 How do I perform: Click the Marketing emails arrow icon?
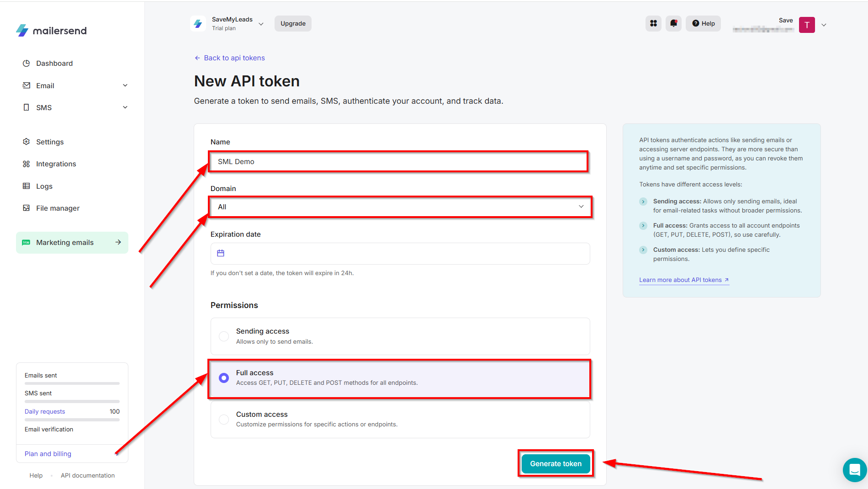click(118, 242)
